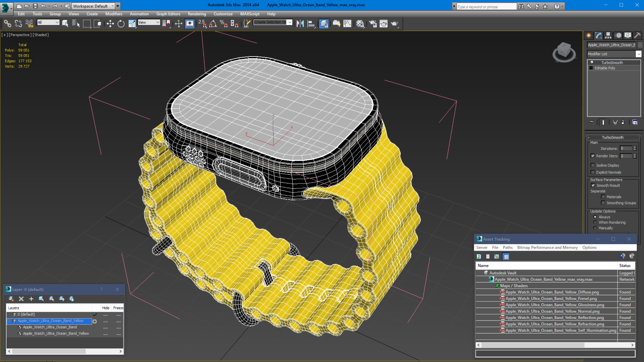
Task: Enable Separate by Materials checkbox
Action: (x=603, y=197)
